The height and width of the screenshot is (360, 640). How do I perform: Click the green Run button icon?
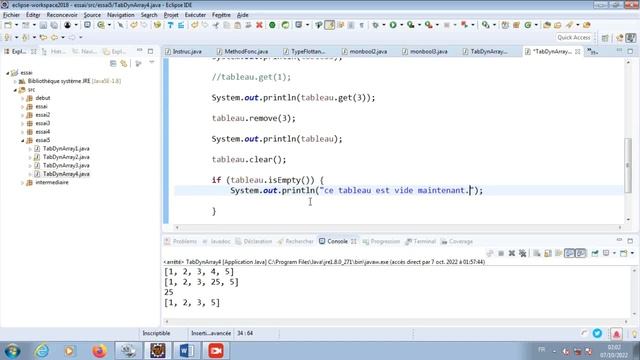393,25
